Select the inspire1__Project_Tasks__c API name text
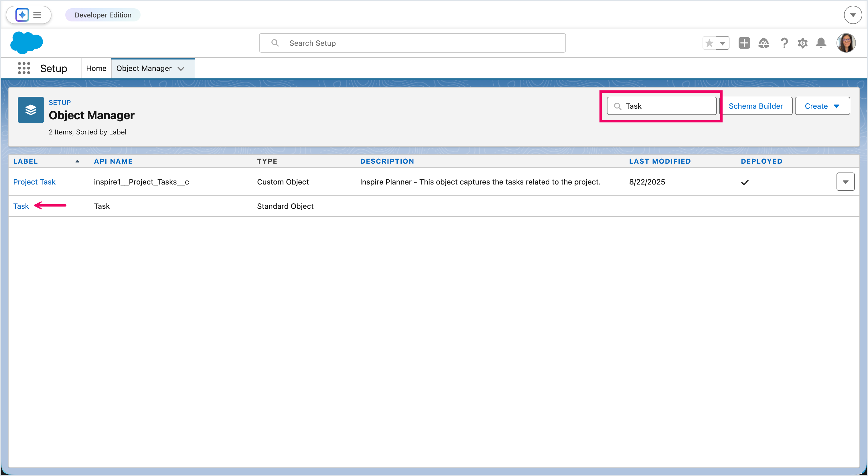868x476 pixels. 141,182
